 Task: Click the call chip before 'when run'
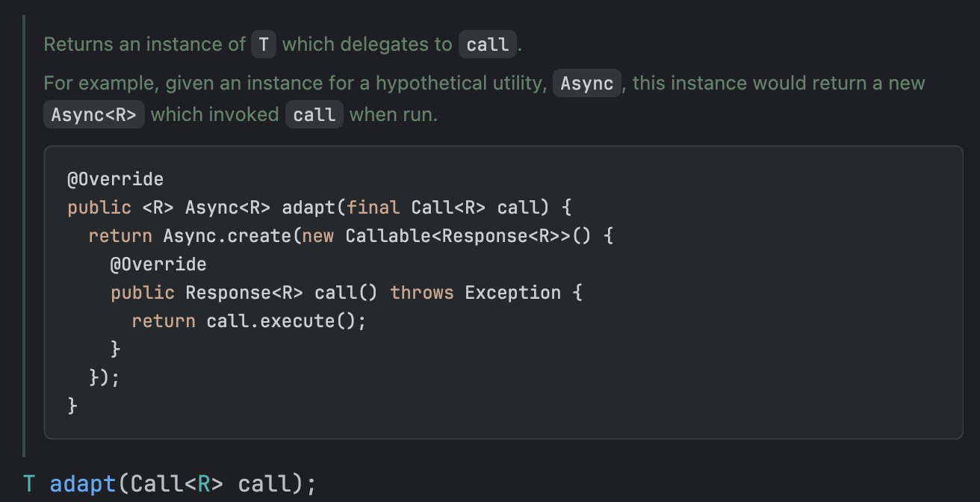coord(314,115)
